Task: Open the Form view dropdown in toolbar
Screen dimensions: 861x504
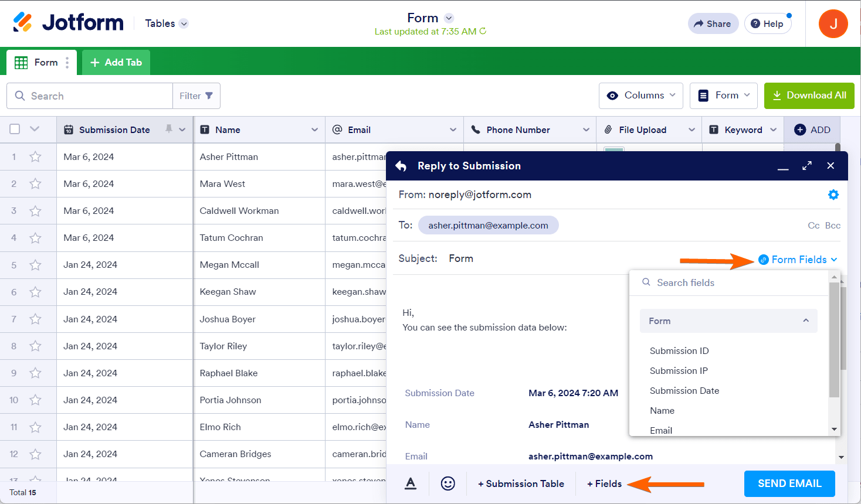Action: [724, 96]
